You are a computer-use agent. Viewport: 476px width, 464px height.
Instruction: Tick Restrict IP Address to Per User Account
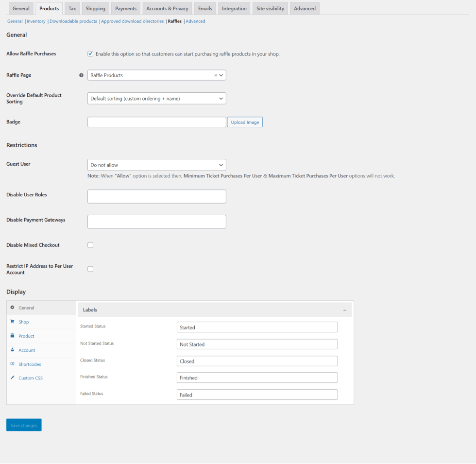point(90,269)
